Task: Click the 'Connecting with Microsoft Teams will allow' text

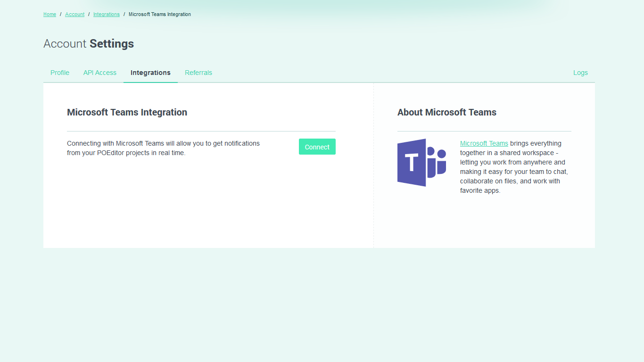Action: [x=163, y=148]
